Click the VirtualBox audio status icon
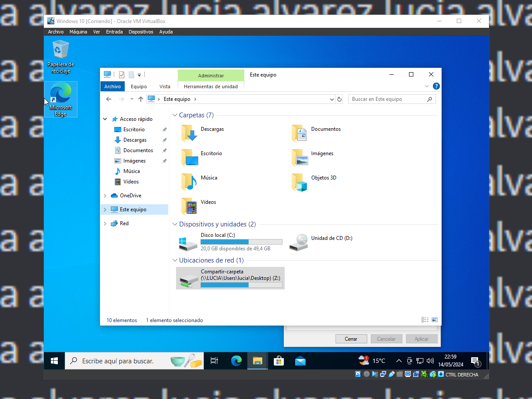 coord(375,374)
